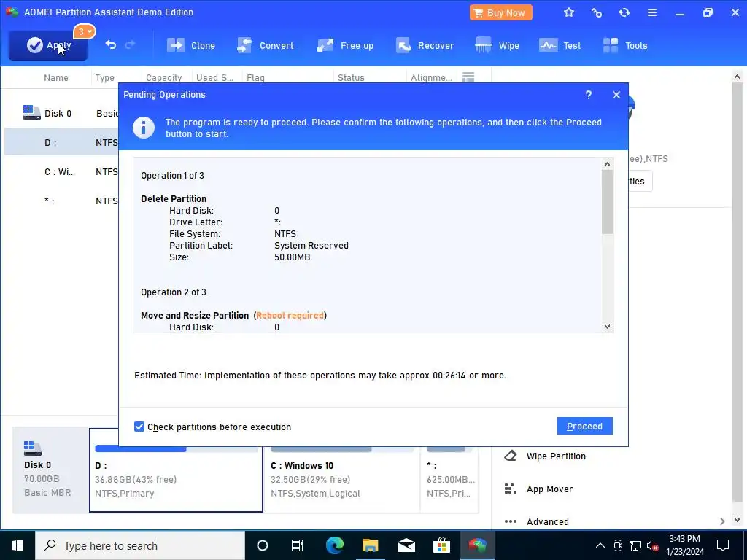The height and width of the screenshot is (560, 747).
Task: Click the Apply button in toolbar
Action: click(47, 46)
